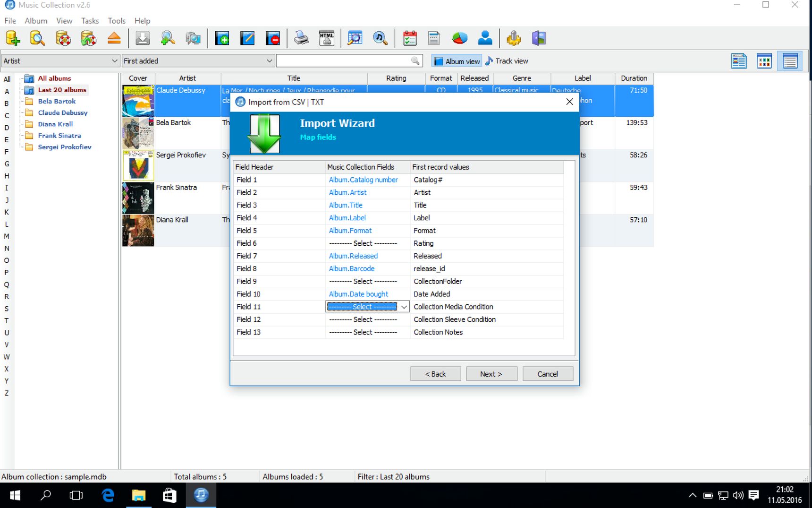Click the Windows Start button
Screen dimensions: 812x508
15,495
